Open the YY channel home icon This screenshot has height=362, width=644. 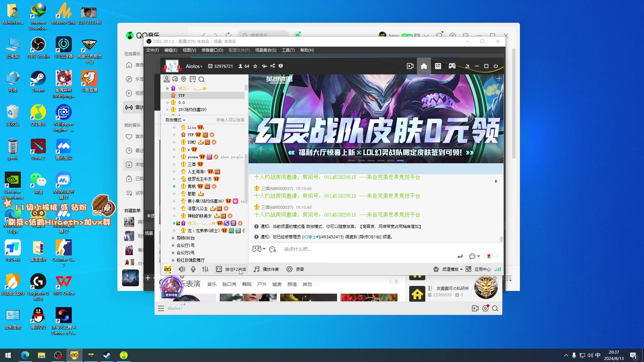click(x=424, y=66)
